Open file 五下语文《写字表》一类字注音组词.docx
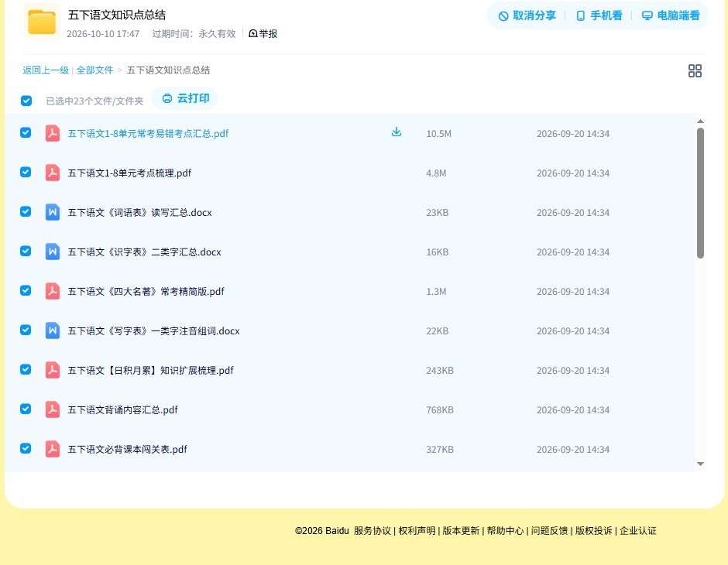Screen dimensions: 728x565 [x=153, y=330]
